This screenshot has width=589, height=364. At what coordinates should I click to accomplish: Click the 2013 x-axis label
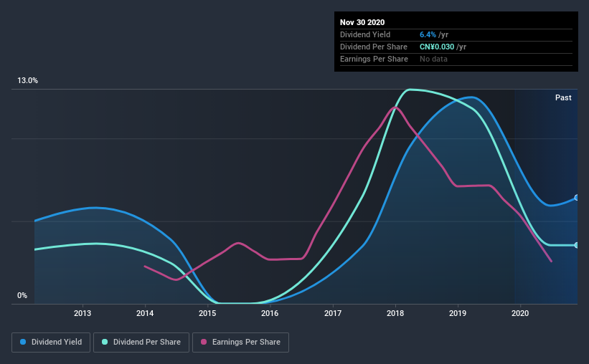[83, 313]
